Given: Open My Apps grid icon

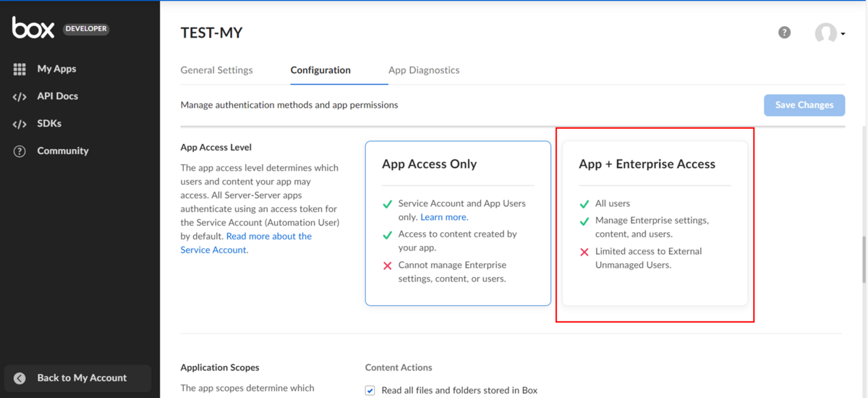Looking at the screenshot, I should (20, 69).
